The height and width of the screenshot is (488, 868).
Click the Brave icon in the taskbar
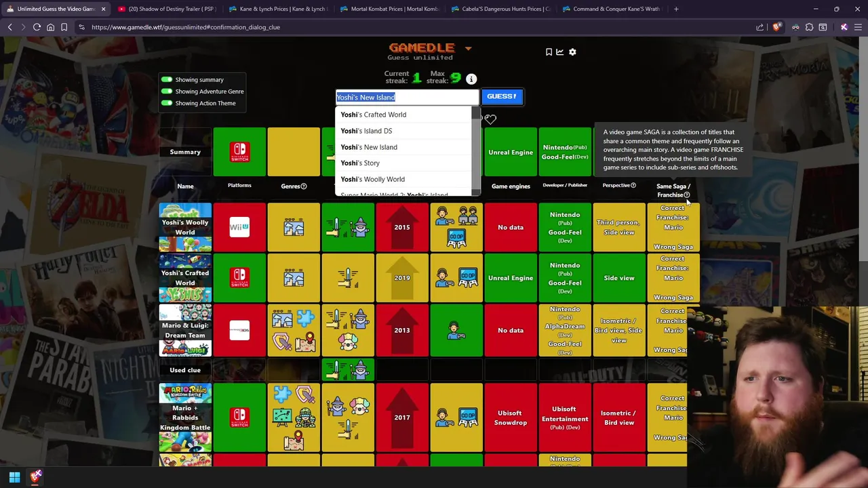[x=36, y=477]
